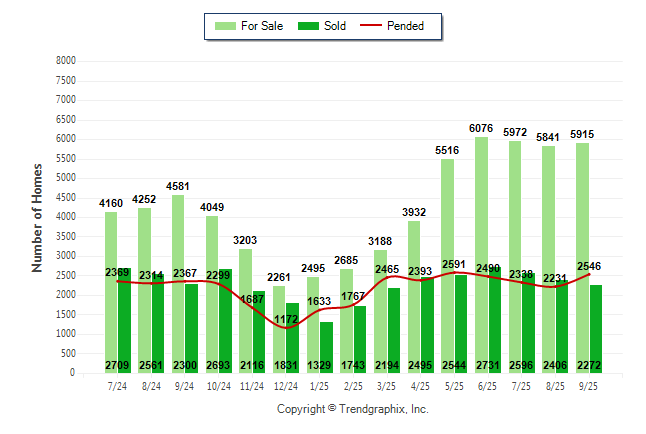Click the 7/24 Sold bar labeled 2709
The height and width of the screenshot is (434, 646).
[124, 320]
